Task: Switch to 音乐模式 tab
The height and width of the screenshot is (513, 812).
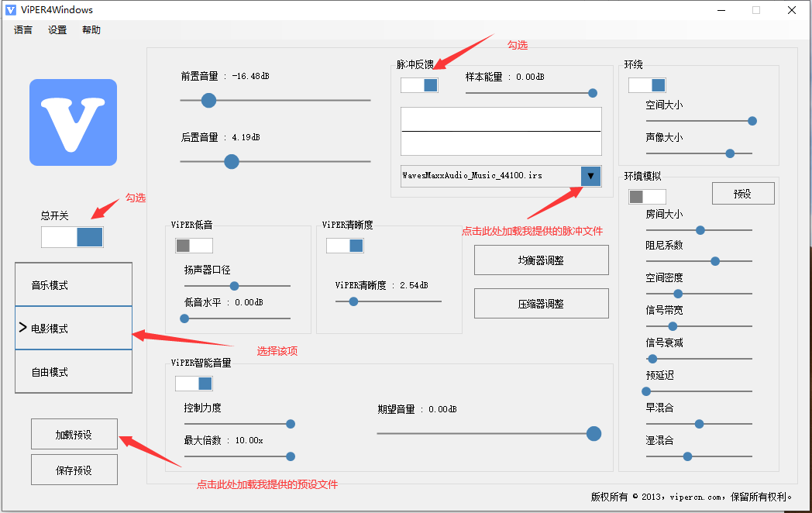Action: [74, 284]
